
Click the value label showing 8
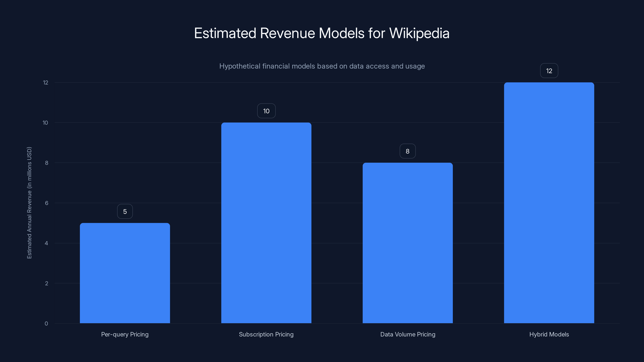coord(408,151)
